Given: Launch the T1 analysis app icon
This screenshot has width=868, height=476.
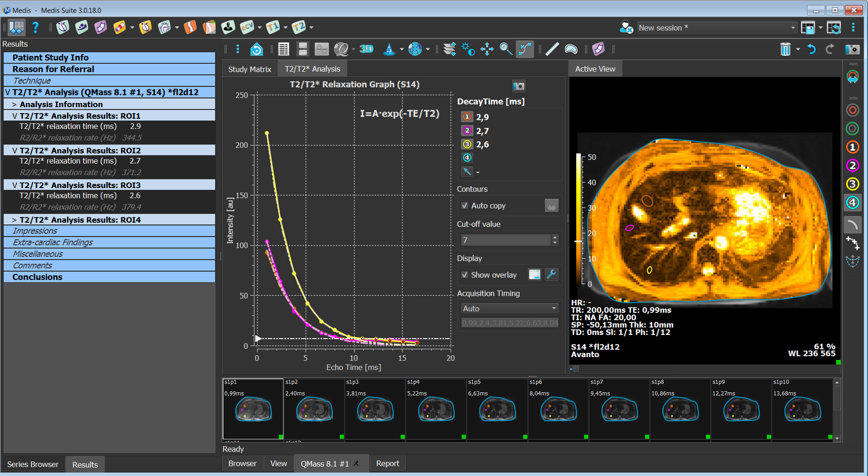Looking at the screenshot, I should click(x=273, y=28).
